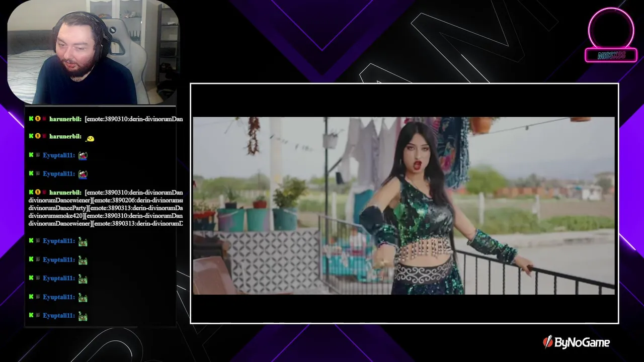The width and height of the screenshot is (644, 362).
Task: Click the gold badge in harunerbil's yellow-emoji row
Action: click(38, 136)
